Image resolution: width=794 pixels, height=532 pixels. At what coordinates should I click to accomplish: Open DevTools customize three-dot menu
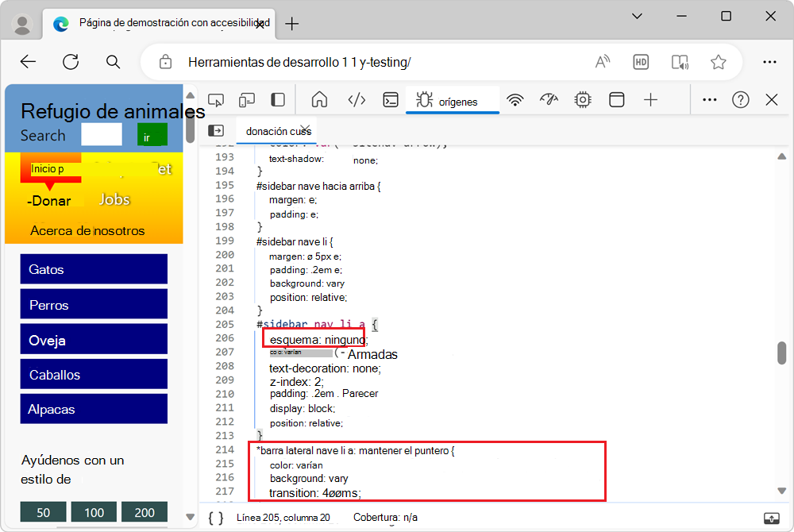tap(710, 100)
